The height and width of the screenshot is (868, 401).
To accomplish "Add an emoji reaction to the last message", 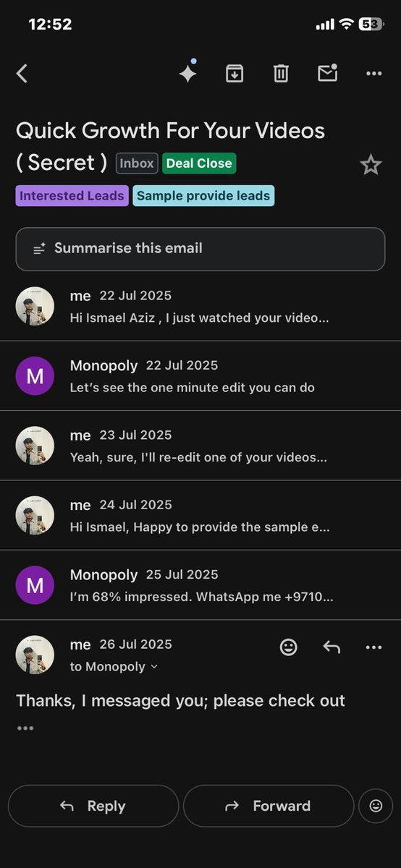I will (x=288, y=647).
